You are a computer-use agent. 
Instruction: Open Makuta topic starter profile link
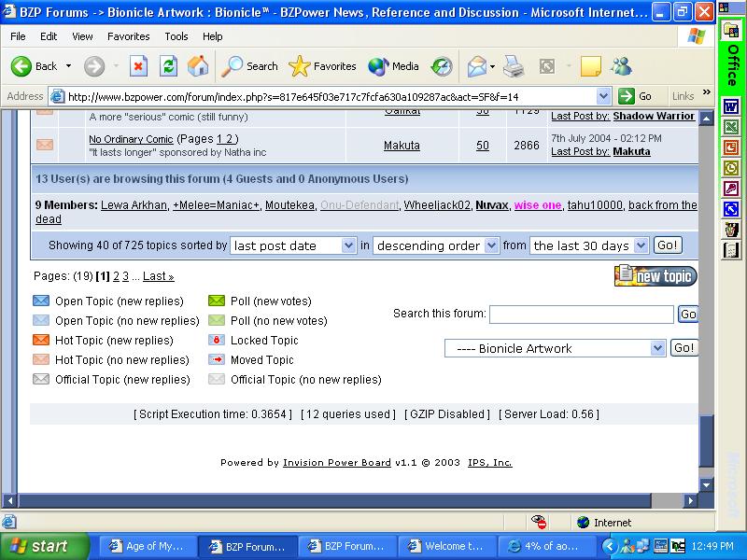(x=402, y=146)
